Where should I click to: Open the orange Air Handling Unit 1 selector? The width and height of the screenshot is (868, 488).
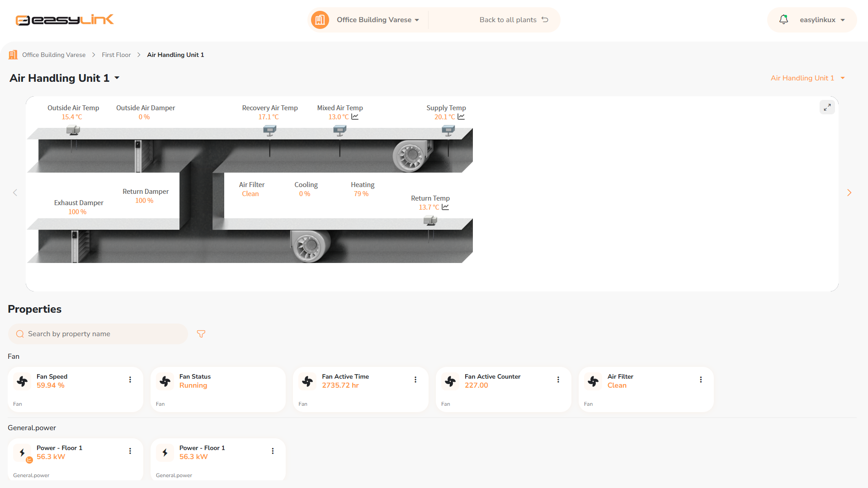point(808,78)
